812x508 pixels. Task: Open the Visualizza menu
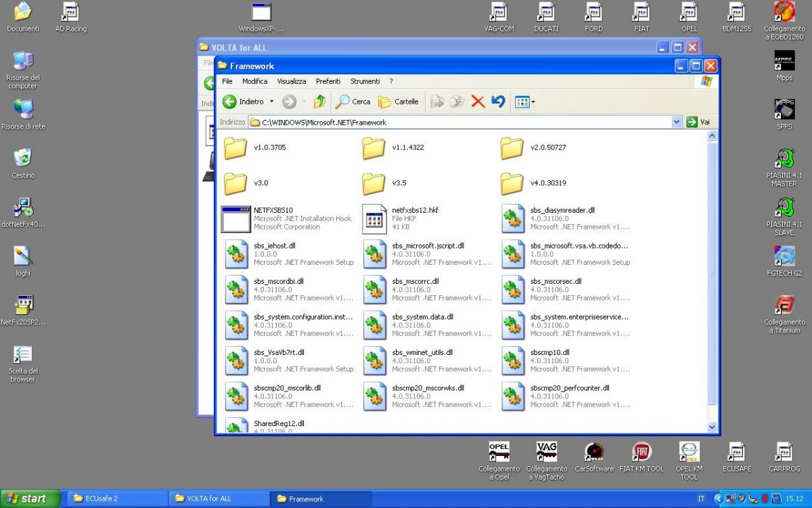[x=292, y=81]
